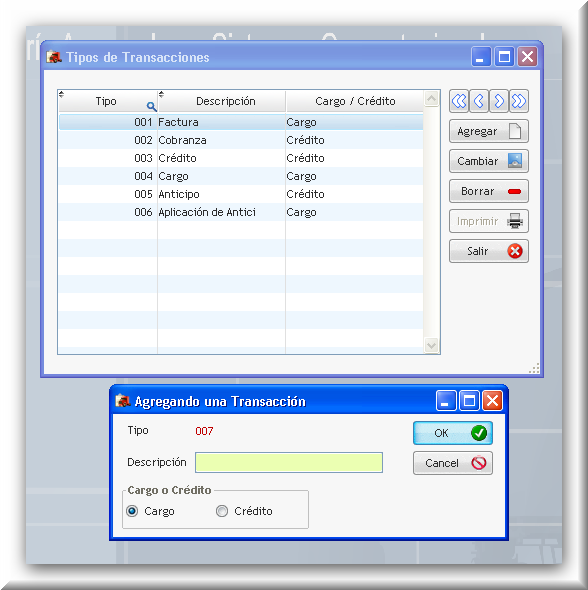Select the 004 row cell
The image size is (588, 590).
[x=108, y=176]
